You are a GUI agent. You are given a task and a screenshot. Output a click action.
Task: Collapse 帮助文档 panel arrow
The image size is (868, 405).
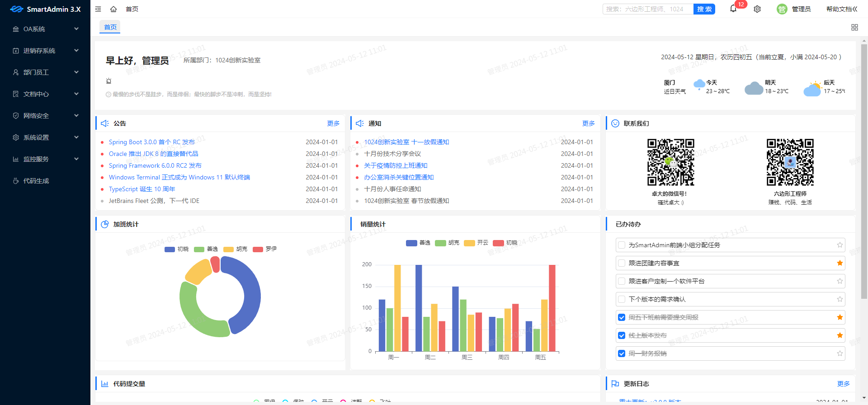pyautogui.click(x=854, y=9)
